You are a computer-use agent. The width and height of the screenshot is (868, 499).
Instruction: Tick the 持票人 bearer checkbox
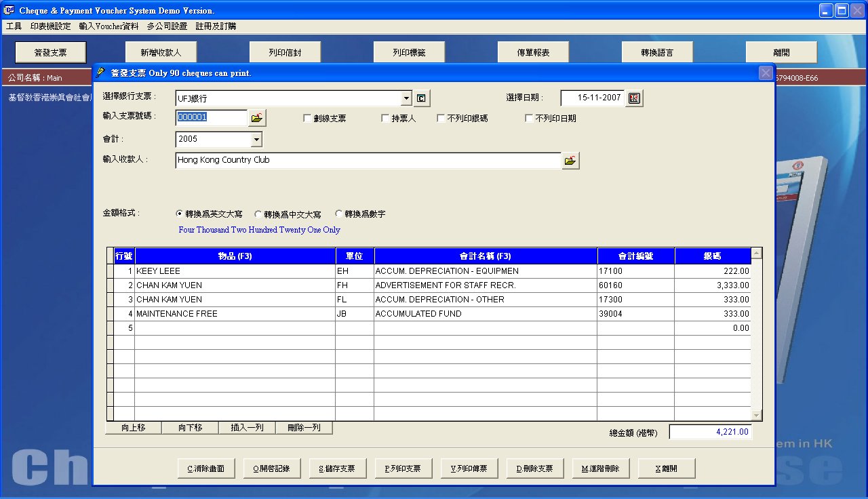coord(385,119)
